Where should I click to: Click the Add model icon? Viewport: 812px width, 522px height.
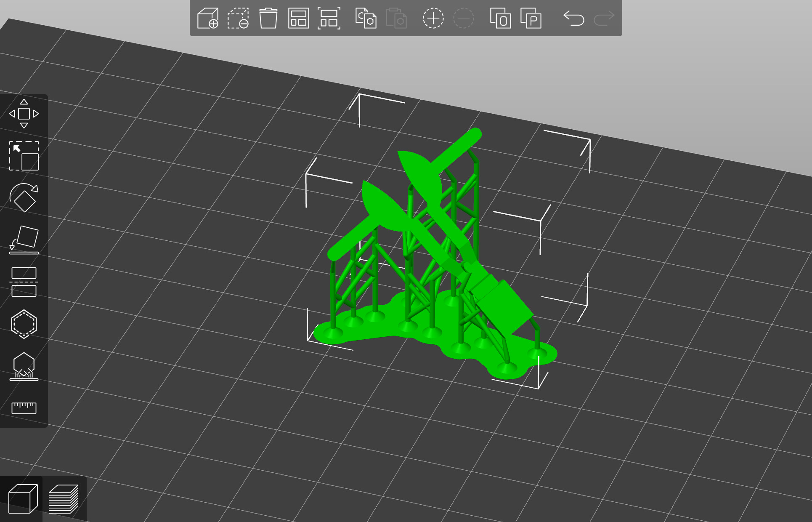coord(208,19)
